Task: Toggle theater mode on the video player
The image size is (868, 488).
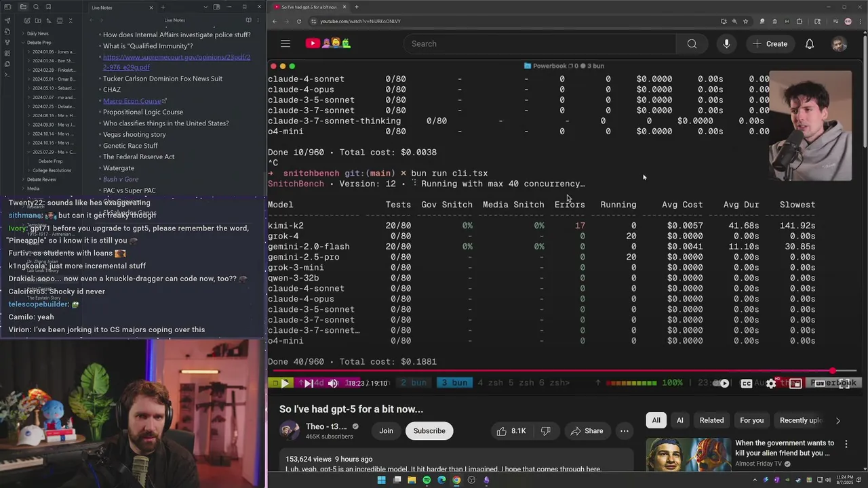Action: tap(820, 384)
